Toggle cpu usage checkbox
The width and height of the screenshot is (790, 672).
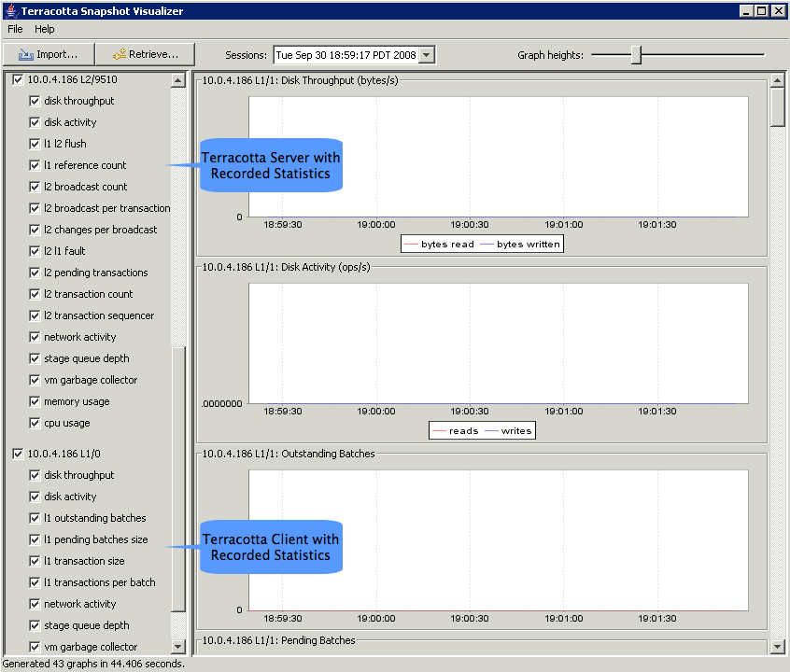35,423
